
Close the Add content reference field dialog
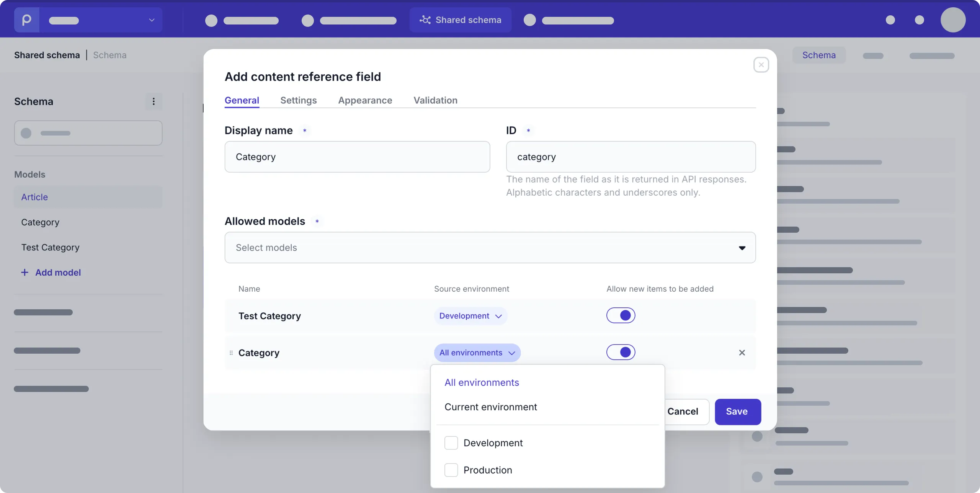click(761, 65)
